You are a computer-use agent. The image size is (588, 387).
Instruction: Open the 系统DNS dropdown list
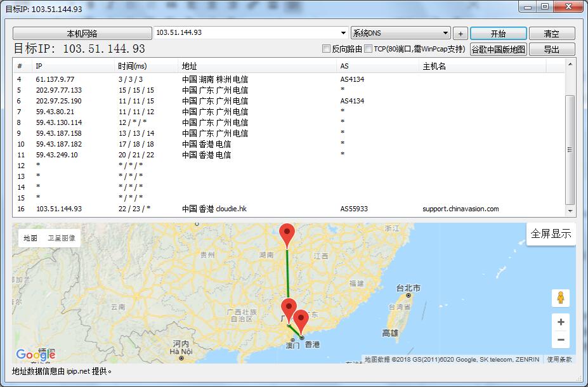(446, 33)
